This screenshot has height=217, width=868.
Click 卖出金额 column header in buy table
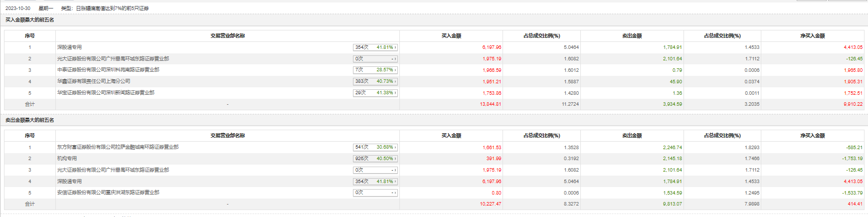[x=632, y=36]
